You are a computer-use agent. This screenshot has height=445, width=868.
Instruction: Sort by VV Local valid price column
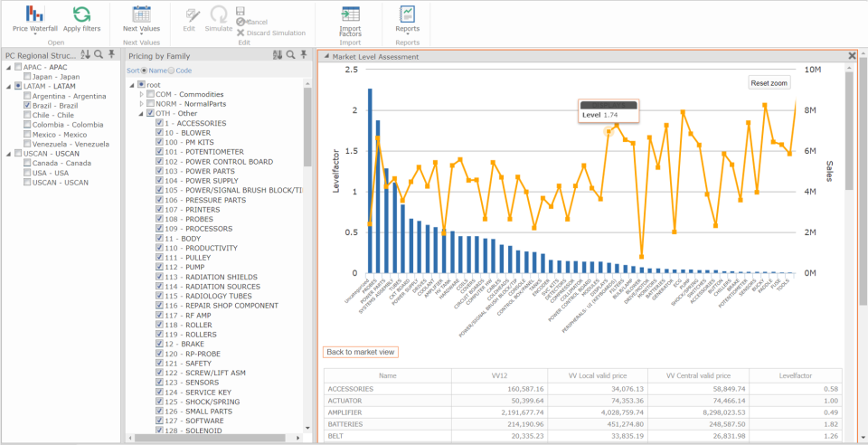coord(598,375)
